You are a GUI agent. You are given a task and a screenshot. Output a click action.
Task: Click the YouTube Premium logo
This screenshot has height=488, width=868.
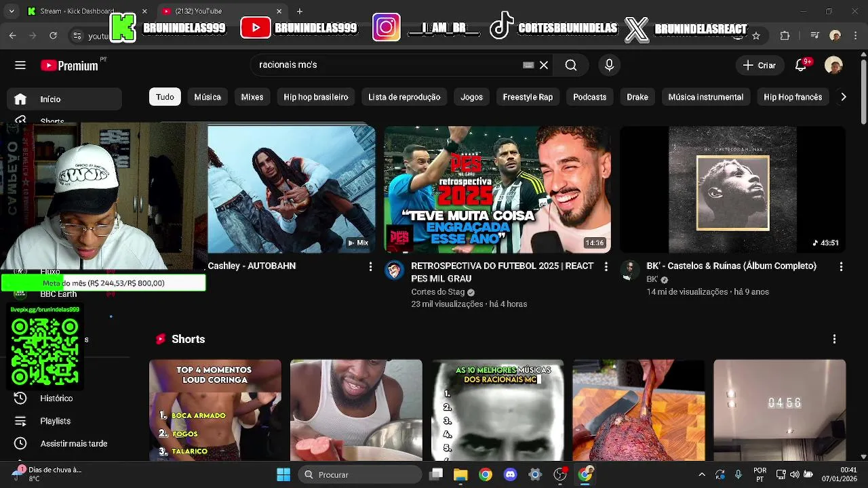[69, 65]
